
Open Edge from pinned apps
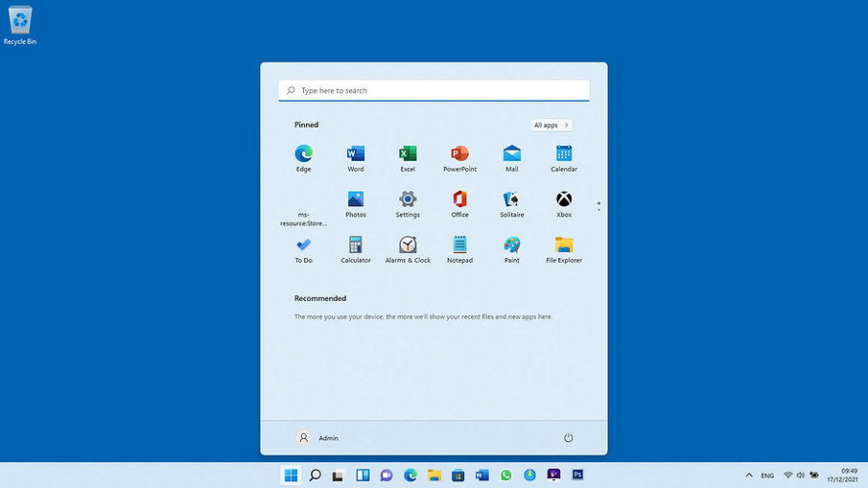(303, 158)
